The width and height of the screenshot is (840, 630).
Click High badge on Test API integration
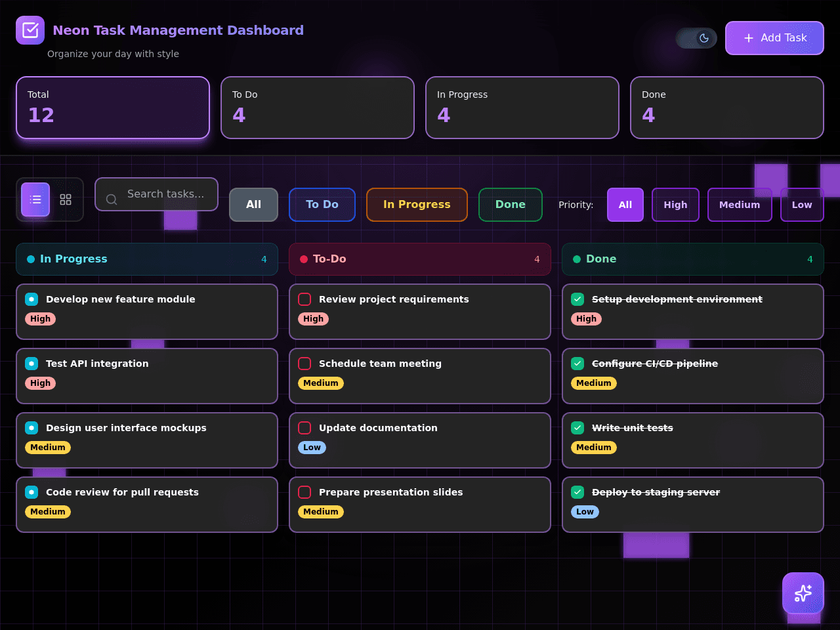(40, 383)
